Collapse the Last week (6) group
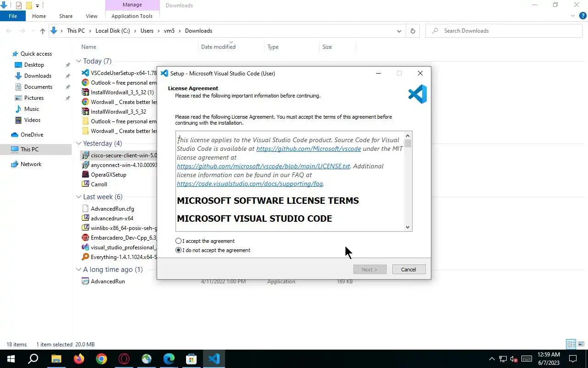588x368 pixels. (79, 197)
